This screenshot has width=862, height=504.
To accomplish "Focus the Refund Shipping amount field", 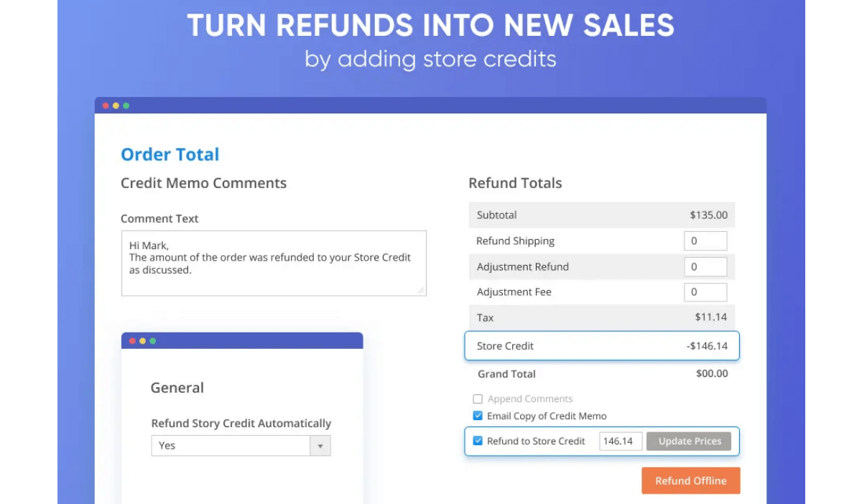I will click(x=705, y=241).
